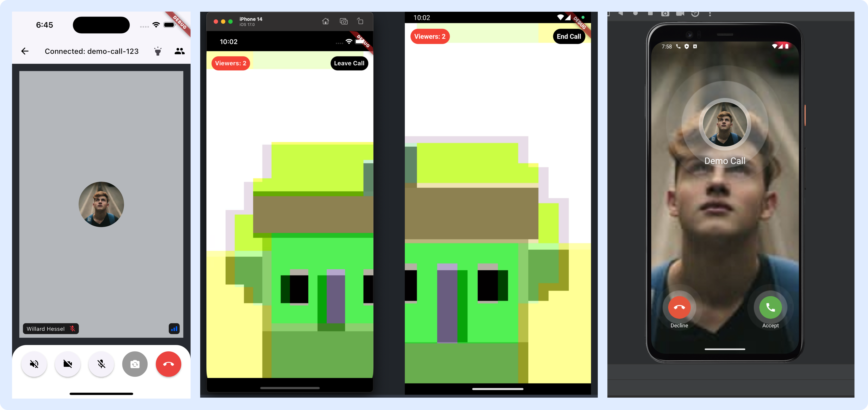Toggle the flashlight icon in header
This screenshot has width=868, height=410.
(158, 51)
